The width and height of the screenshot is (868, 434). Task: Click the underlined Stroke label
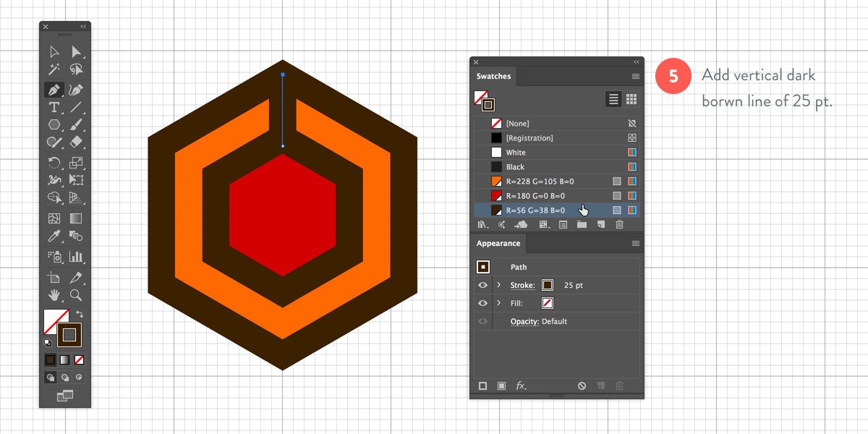pos(522,285)
